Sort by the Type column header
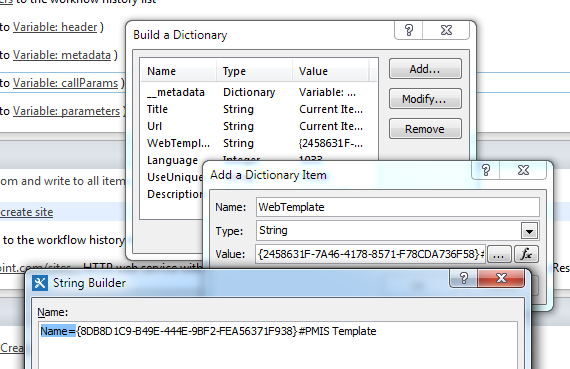570x369 pixels. [x=254, y=71]
